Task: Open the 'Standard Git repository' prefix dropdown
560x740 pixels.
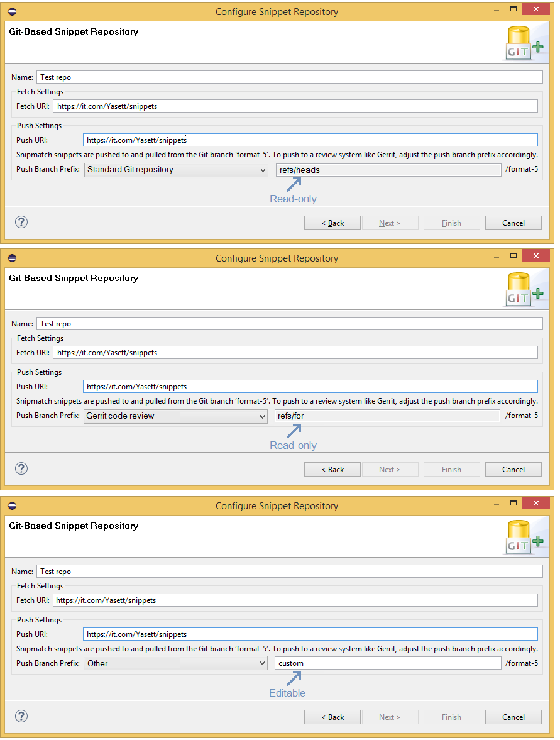Action: click(x=175, y=170)
